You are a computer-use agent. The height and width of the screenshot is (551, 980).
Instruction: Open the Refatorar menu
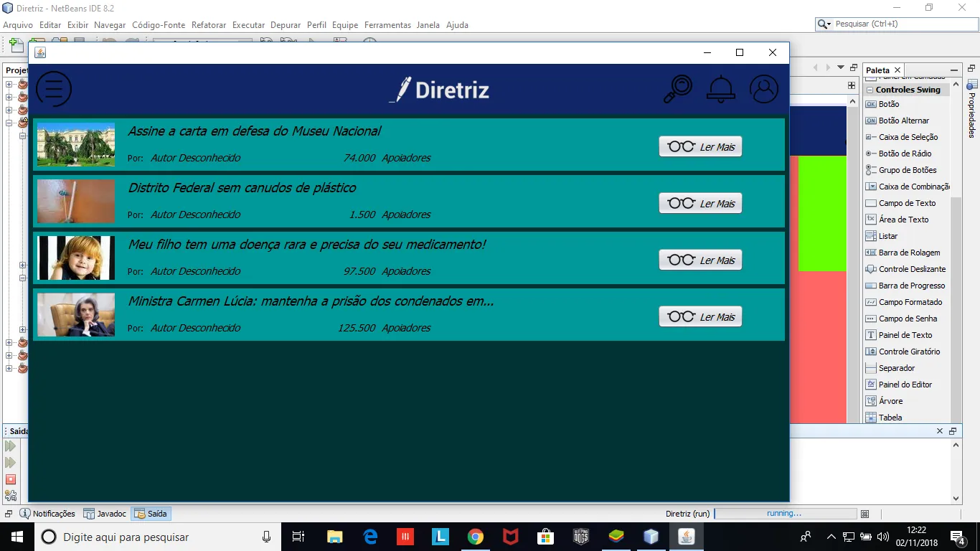tap(209, 25)
